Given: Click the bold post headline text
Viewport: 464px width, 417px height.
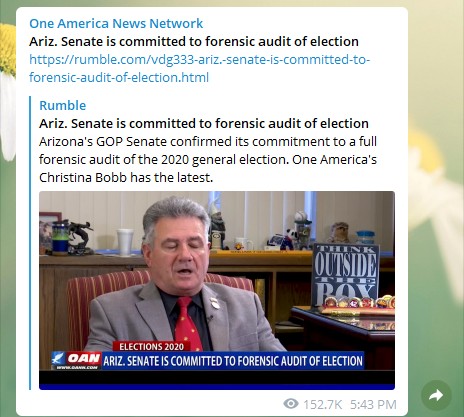Looking at the screenshot, I should pyautogui.click(x=194, y=41).
